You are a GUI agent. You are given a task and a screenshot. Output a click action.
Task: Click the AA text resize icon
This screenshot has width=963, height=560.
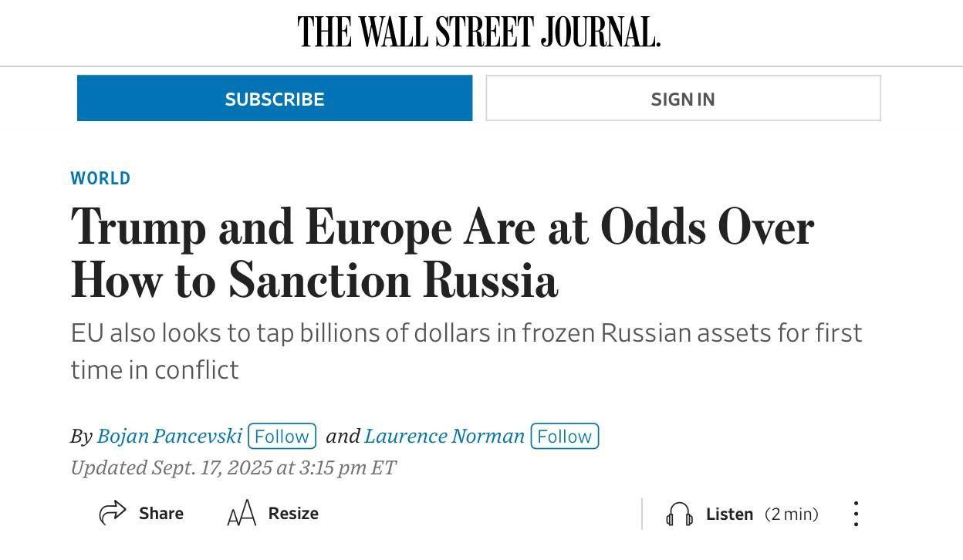(x=242, y=514)
